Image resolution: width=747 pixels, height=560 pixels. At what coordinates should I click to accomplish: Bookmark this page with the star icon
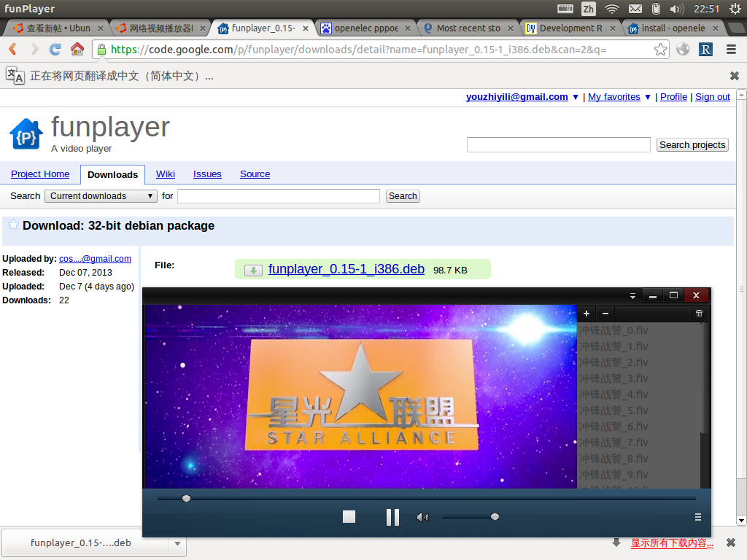point(660,49)
